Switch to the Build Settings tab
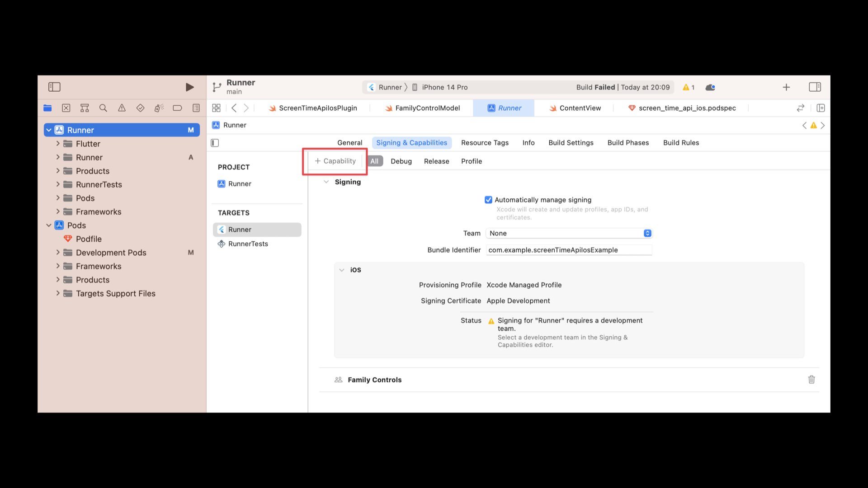This screenshot has width=868, height=488. [x=571, y=143]
